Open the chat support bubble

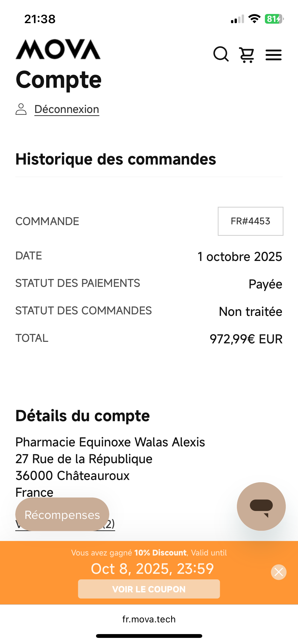coord(261,506)
